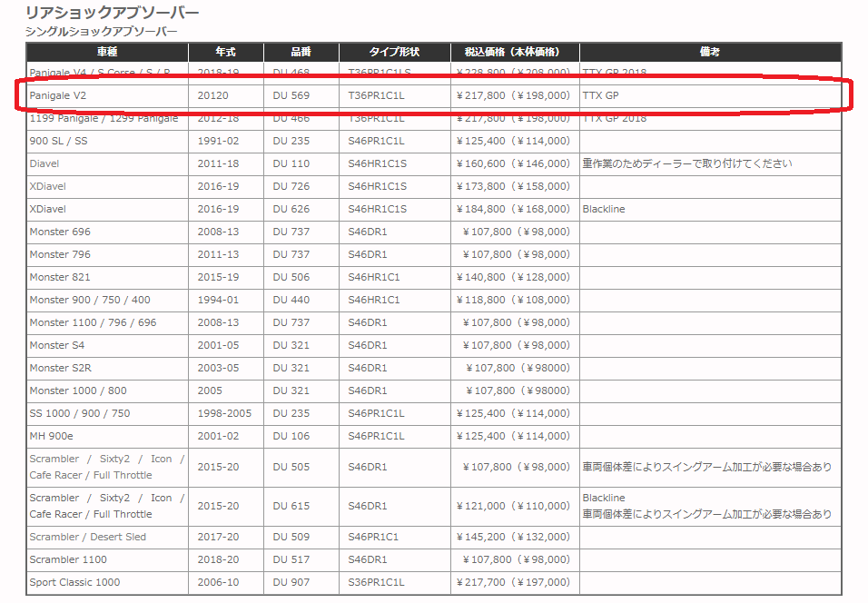The width and height of the screenshot is (868, 603).
Task: Click the シングルショックアブソーバー subheading
Action: 102,32
